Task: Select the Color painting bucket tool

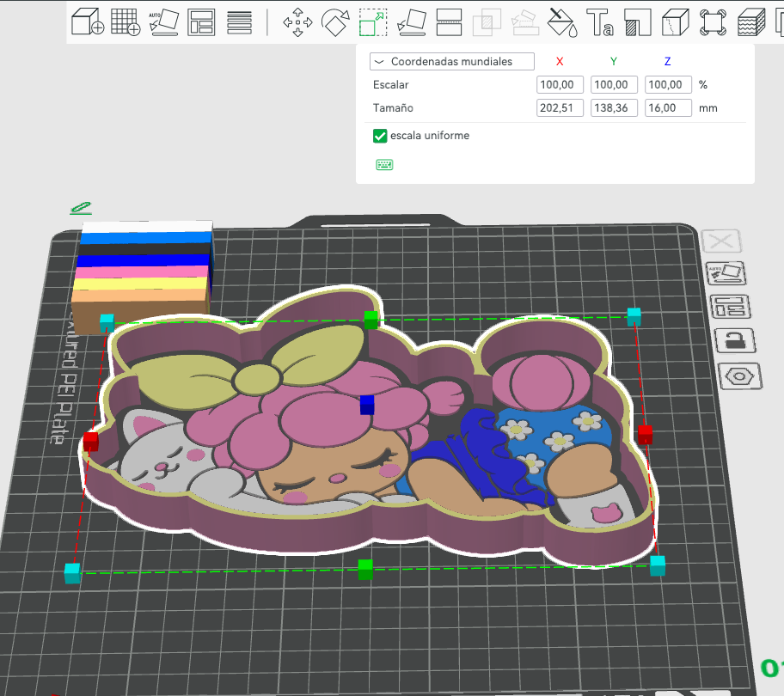Action: 562,22
